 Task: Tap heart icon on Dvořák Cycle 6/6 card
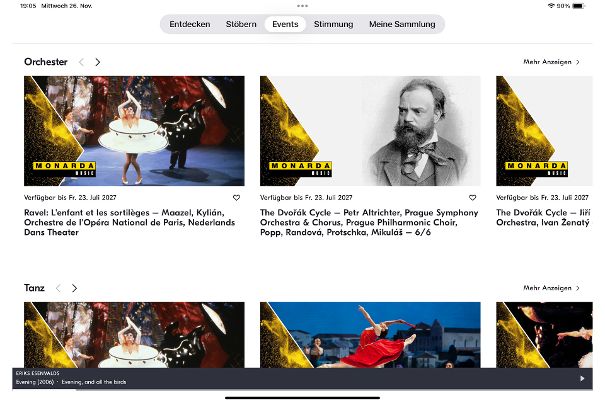tap(473, 198)
